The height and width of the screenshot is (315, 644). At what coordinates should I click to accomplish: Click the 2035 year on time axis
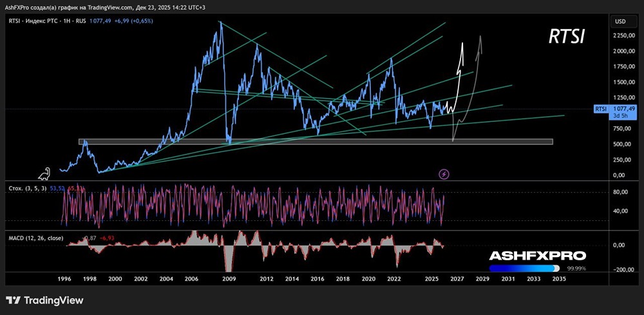pyautogui.click(x=559, y=278)
